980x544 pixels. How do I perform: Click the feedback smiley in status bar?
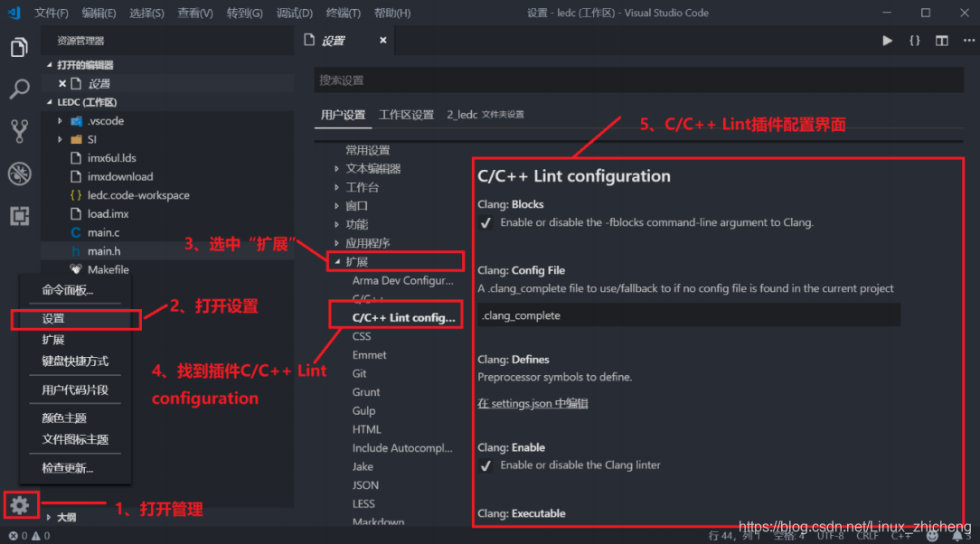click(x=932, y=536)
